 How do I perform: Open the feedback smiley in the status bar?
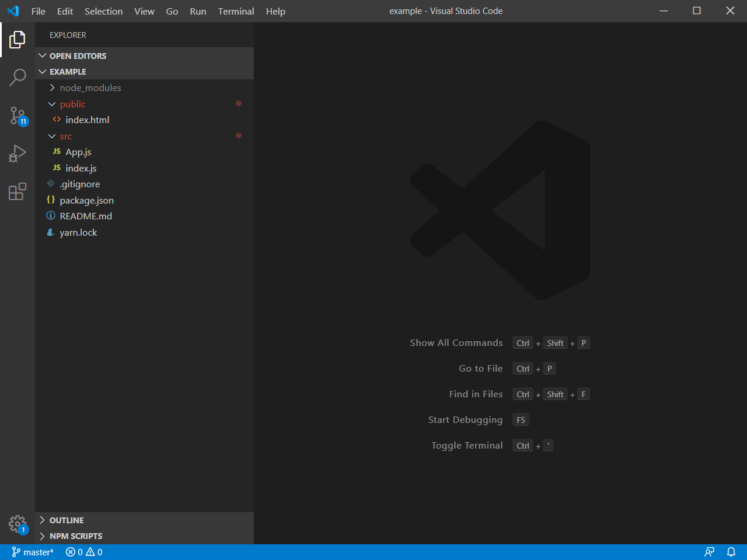pos(709,552)
